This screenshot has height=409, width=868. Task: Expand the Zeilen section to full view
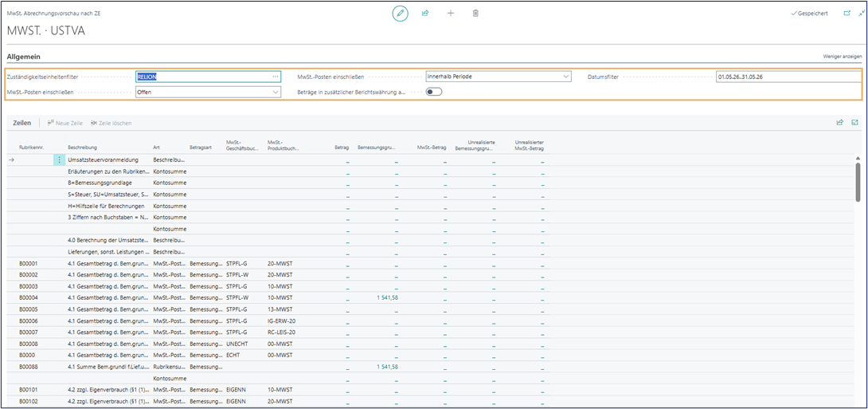point(854,123)
